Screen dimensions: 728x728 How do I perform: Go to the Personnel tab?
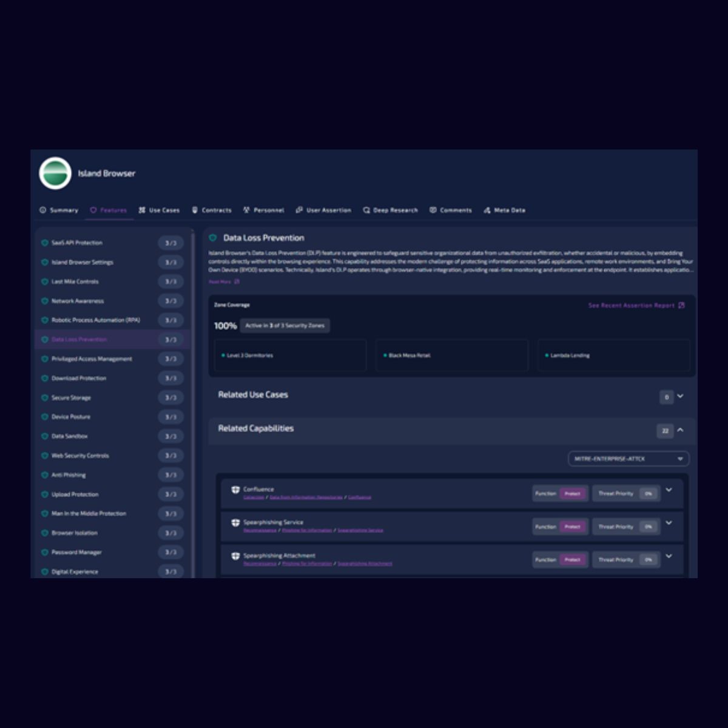[x=263, y=210]
